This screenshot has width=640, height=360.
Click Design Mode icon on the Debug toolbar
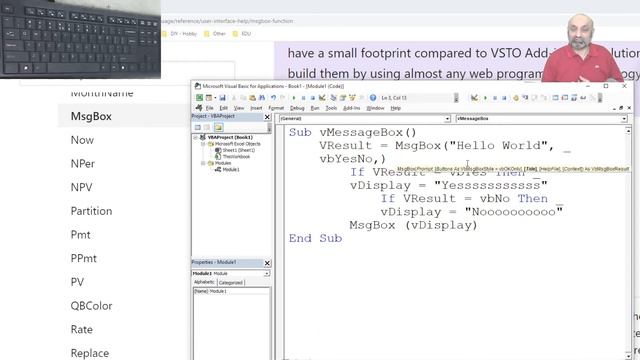(475, 98)
